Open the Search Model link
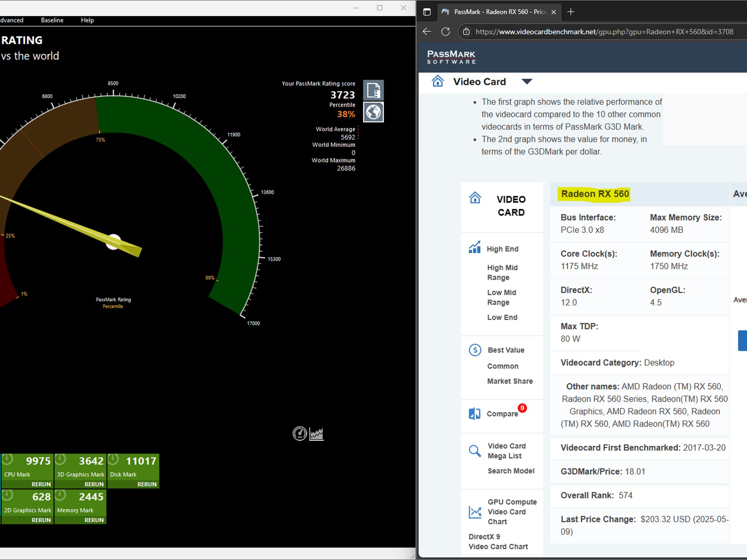This screenshot has height=560, width=747. (511, 471)
